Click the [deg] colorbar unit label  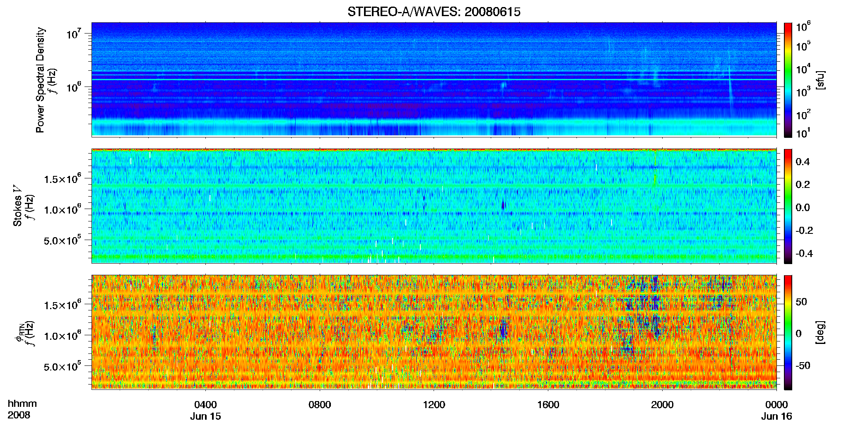point(820,332)
